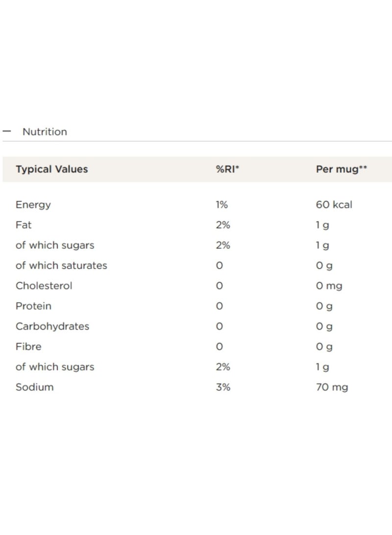The image size is (392, 535).
Task: Select the Fat row label
Action: click(23, 225)
